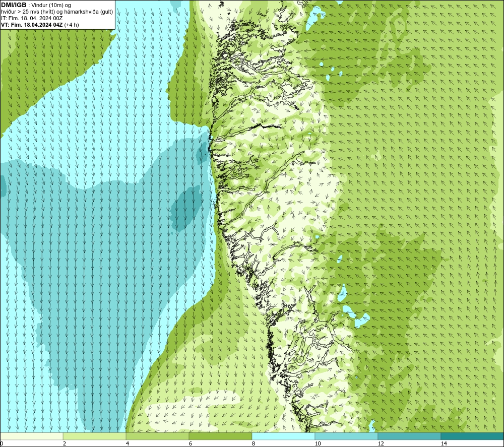Click the '(+4 h)' forecast offset text

(x=72, y=25)
